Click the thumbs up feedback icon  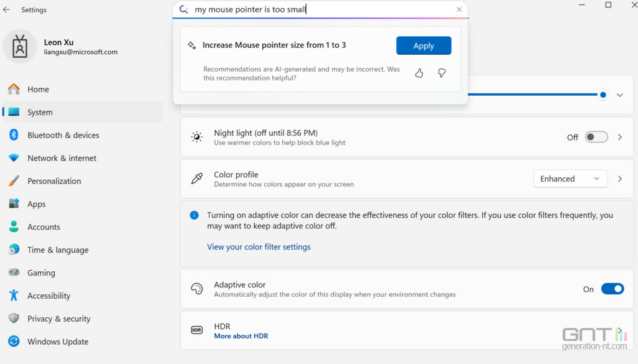pyautogui.click(x=419, y=73)
